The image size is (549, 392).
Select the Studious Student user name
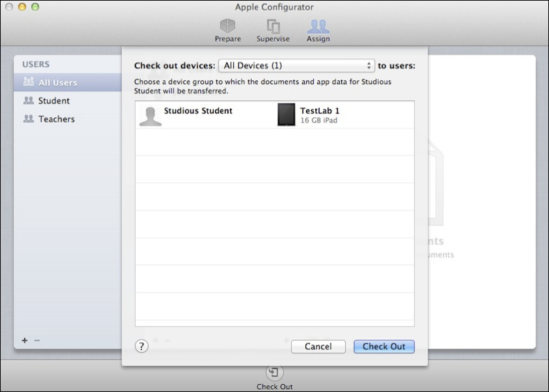point(198,111)
